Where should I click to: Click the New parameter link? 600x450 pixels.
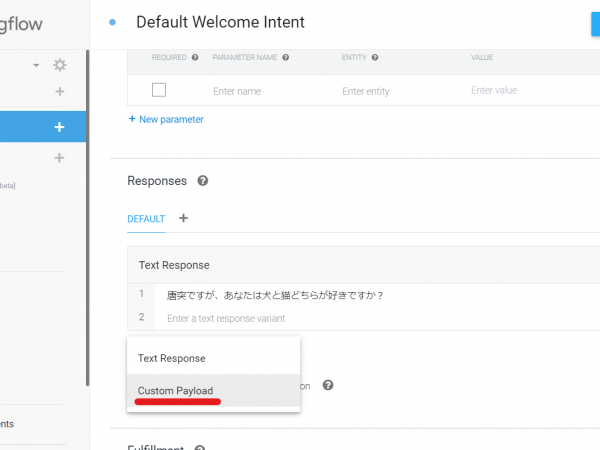pyautogui.click(x=166, y=119)
